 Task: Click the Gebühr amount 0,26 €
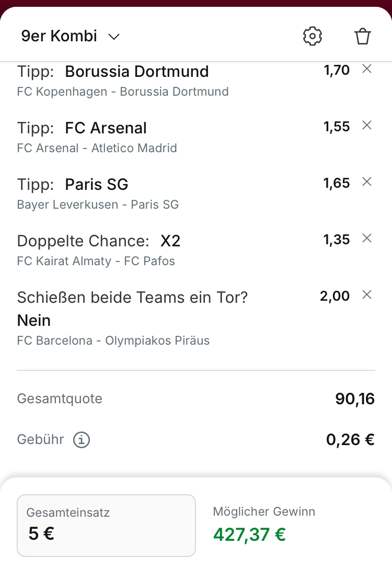(x=350, y=439)
